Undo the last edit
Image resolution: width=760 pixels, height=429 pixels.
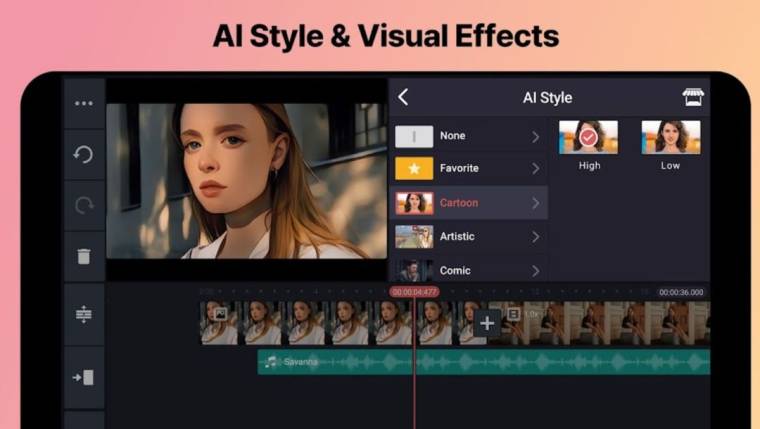84,155
